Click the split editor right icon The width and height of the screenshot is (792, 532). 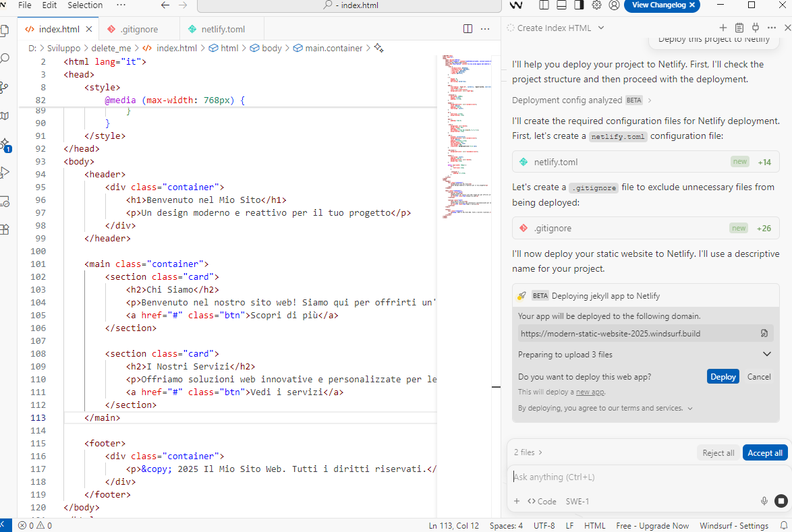pyautogui.click(x=468, y=29)
